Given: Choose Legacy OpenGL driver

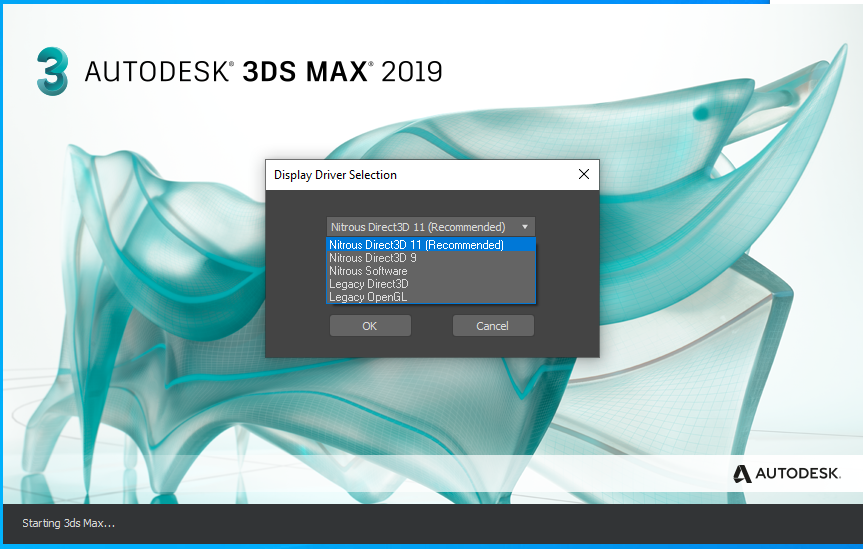Looking at the screenshot, I should pyautogui.click(x=431, y=297).
